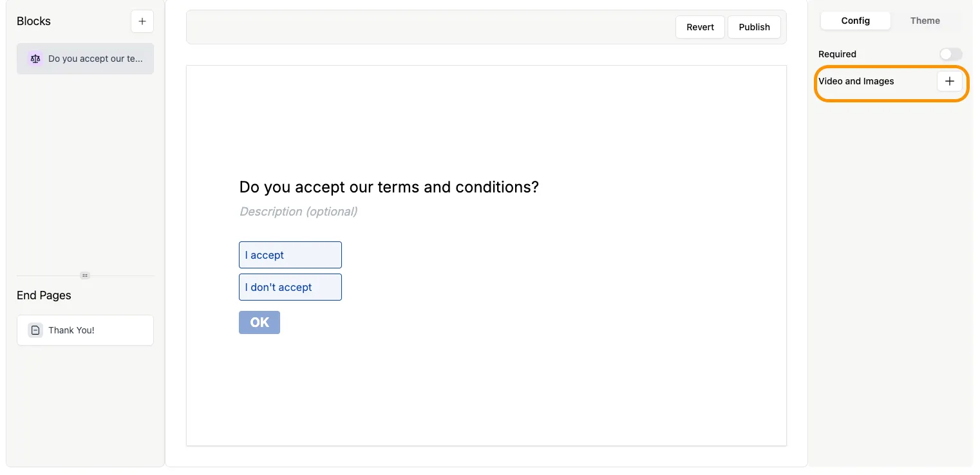Switch to the Config tab
This screenshot has height=475, width=980.
pyautogui.click(x=855, y=21)
